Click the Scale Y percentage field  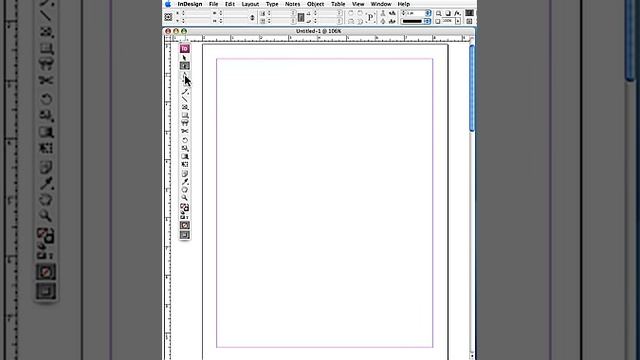click(282, 21)
